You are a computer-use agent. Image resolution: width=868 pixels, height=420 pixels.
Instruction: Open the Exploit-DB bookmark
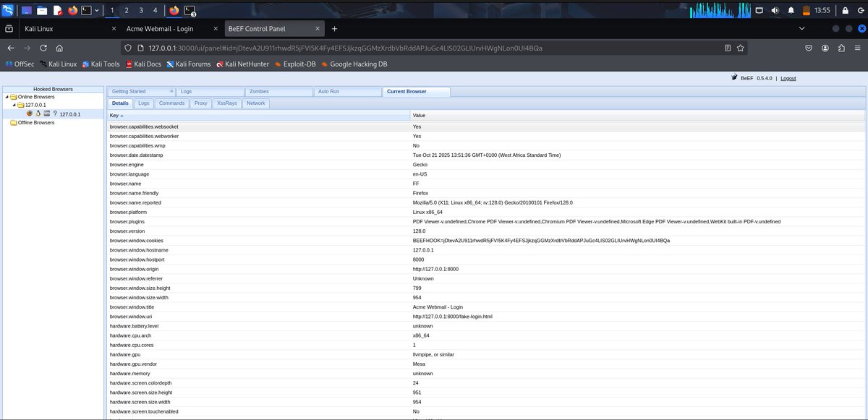(294, 64)
